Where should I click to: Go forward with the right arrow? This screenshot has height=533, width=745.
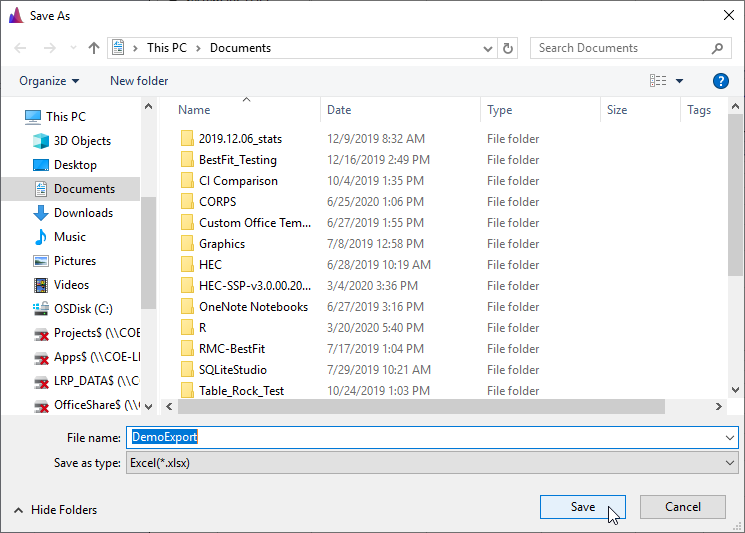click(x=49, y=48)
